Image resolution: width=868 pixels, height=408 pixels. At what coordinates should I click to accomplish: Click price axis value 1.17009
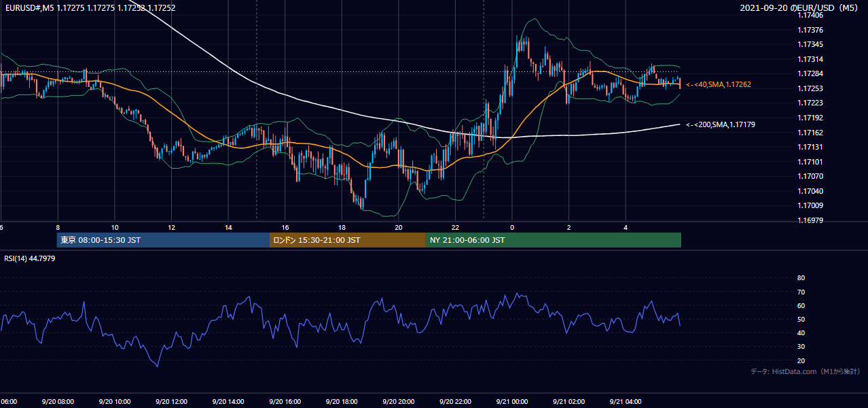click(x=810, y=205)
